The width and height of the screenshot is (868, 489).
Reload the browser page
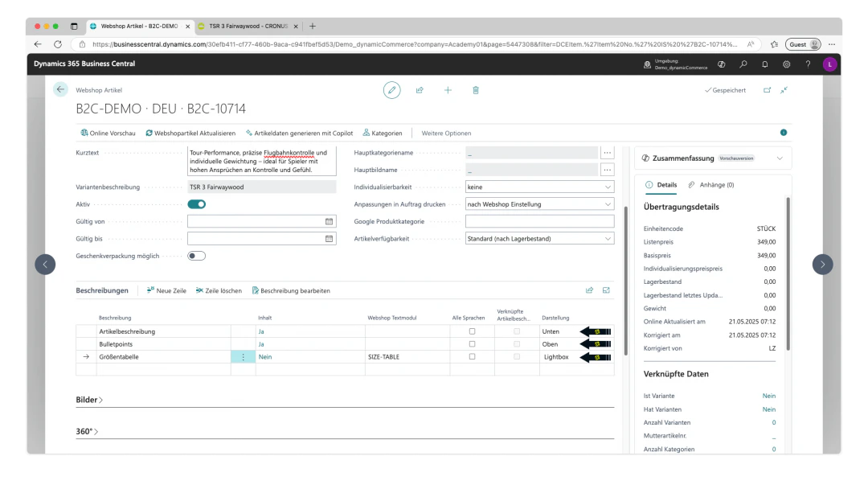(58, 44)
